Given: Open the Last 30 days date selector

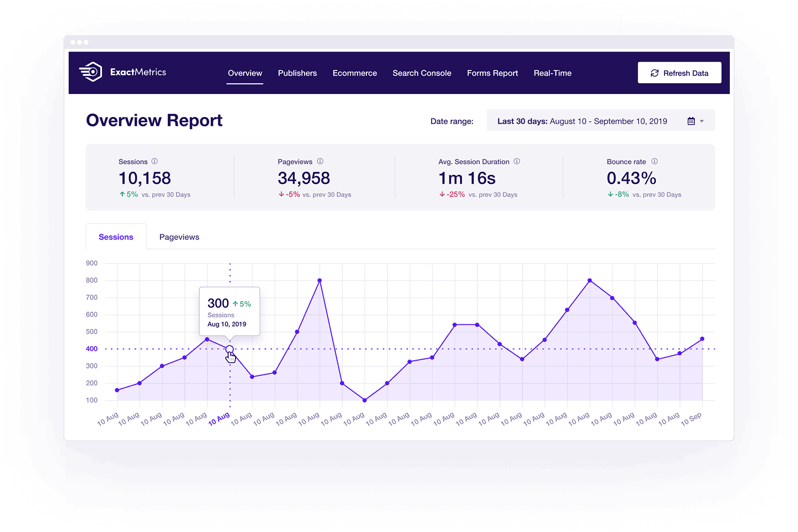Looking at the screenshot, I should [600, 121].
